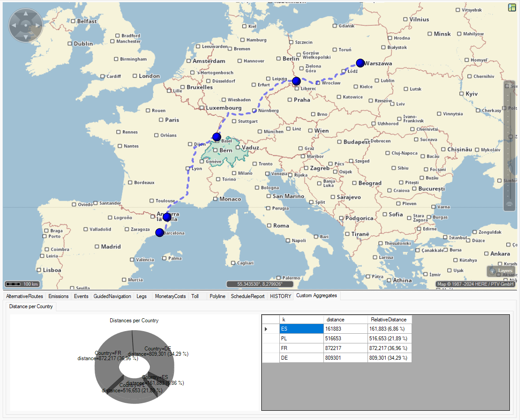Select the Distance per Country sub-tab
The height and width of the screenshot is (420, 520).
point(31,306)
